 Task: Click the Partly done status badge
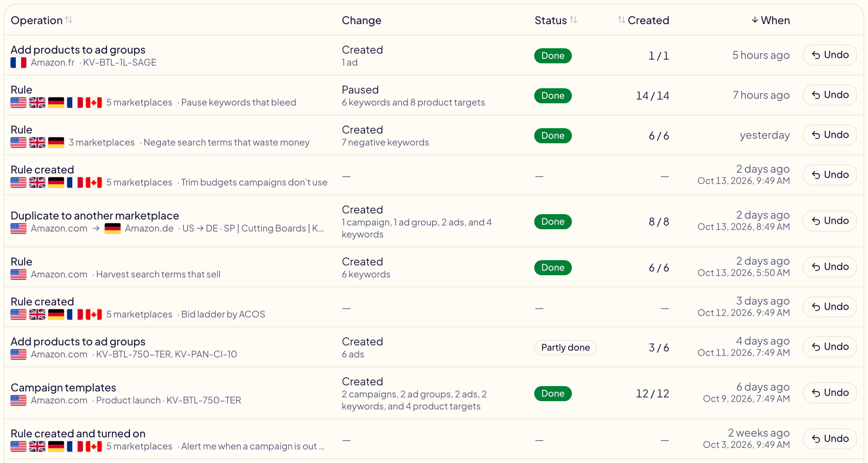565,348
